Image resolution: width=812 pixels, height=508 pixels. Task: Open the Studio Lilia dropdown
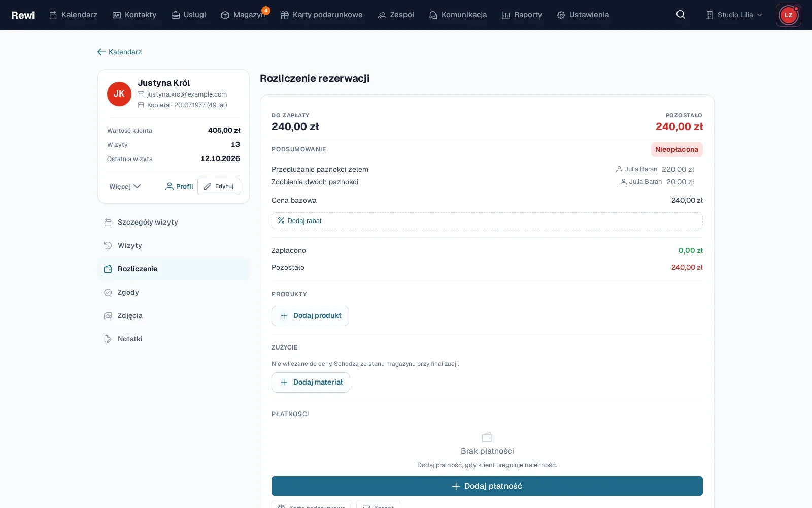(x=734, y=15)
